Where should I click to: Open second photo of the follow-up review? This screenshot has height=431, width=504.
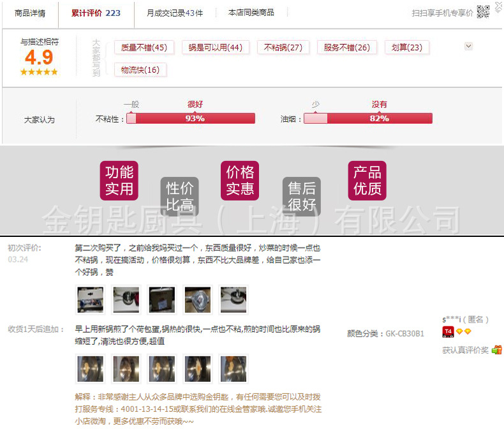126,368
